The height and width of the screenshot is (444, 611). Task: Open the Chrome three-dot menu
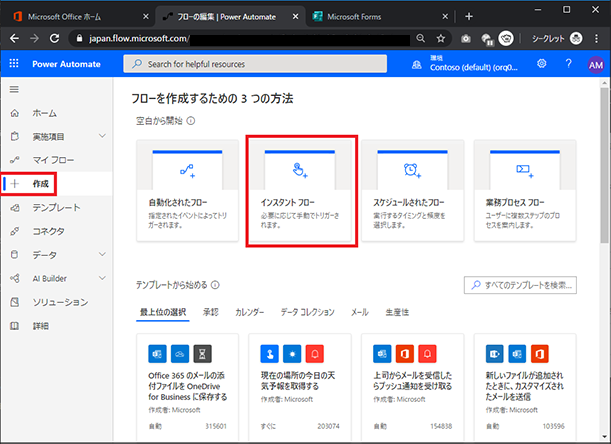click(x=597, y=38)
